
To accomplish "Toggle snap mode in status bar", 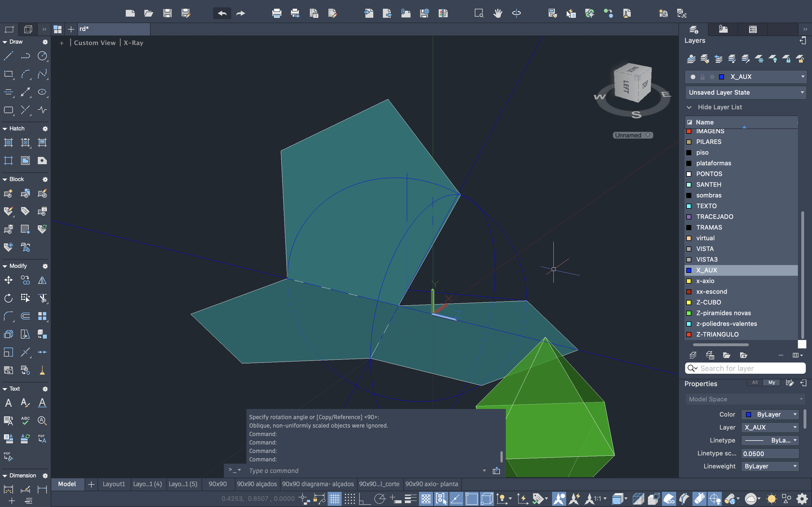I will (x=350, y=499).
